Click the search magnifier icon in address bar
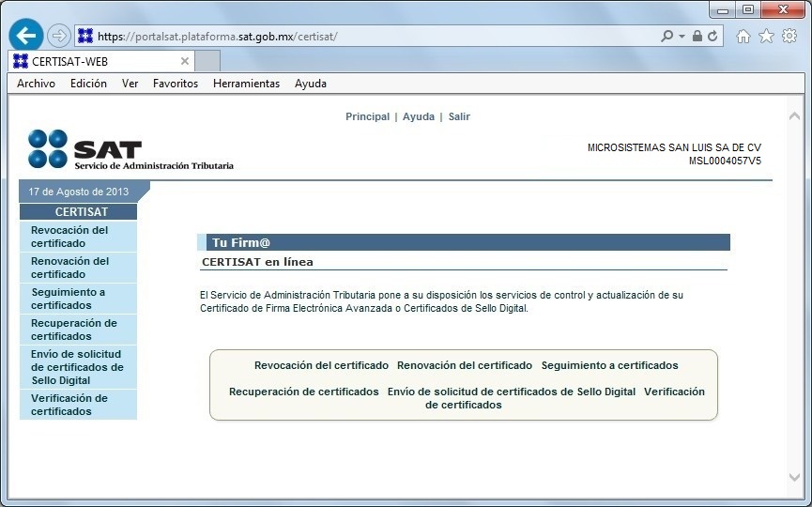The image size is (812, 507). click(667, 36)
